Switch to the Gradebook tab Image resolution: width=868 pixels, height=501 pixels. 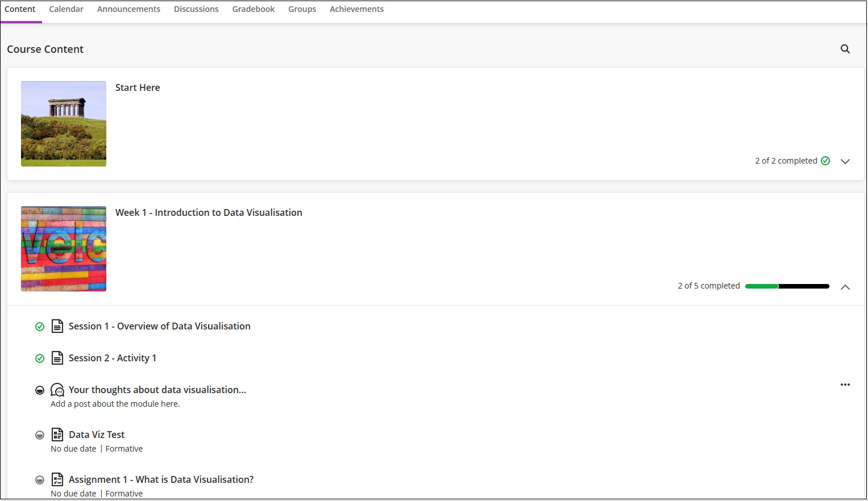click(253, 9)
